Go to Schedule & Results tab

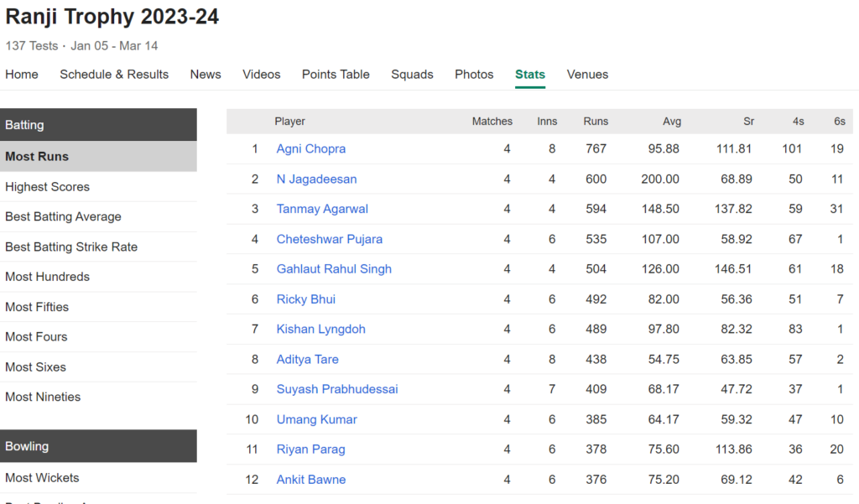click(114, 75)
